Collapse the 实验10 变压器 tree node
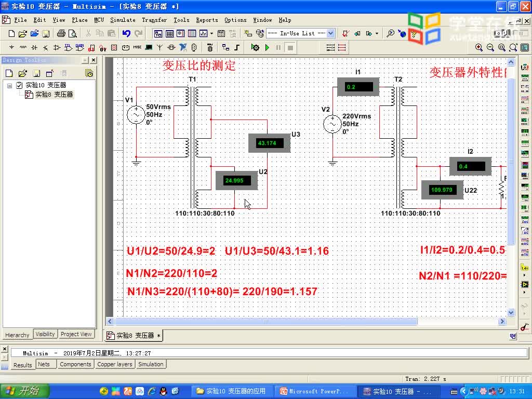 pyautogui.click(x=9, y=86)
